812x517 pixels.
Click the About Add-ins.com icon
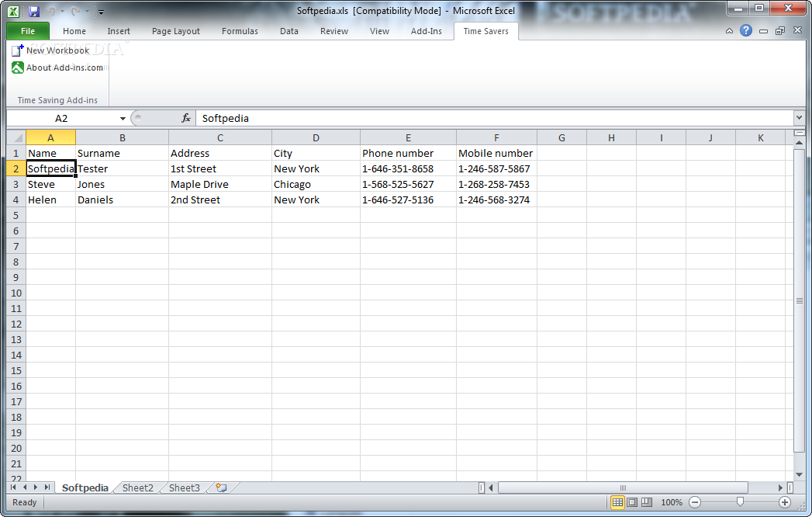coord(18,68)
